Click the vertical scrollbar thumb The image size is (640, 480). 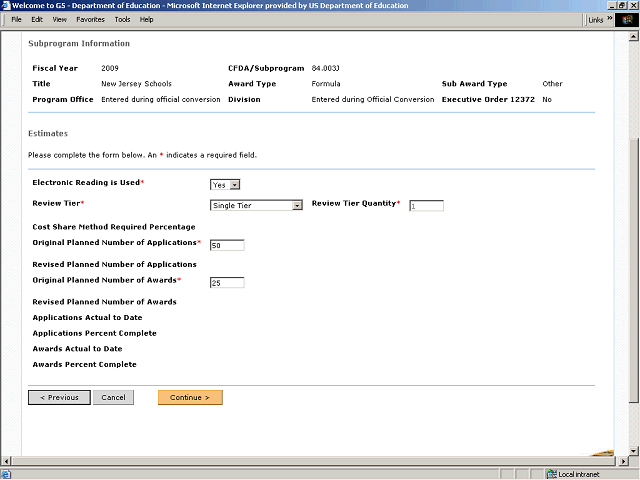[x=633, y=271]
